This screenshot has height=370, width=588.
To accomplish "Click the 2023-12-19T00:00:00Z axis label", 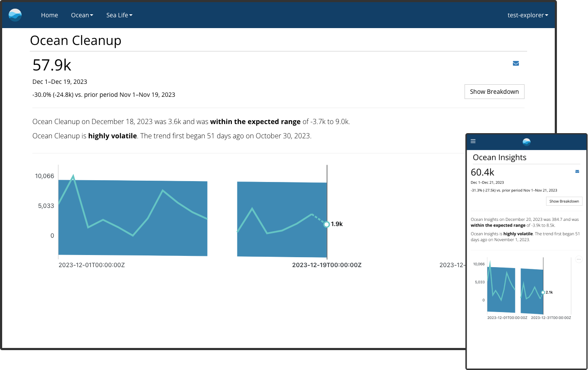I will [326, 265].
